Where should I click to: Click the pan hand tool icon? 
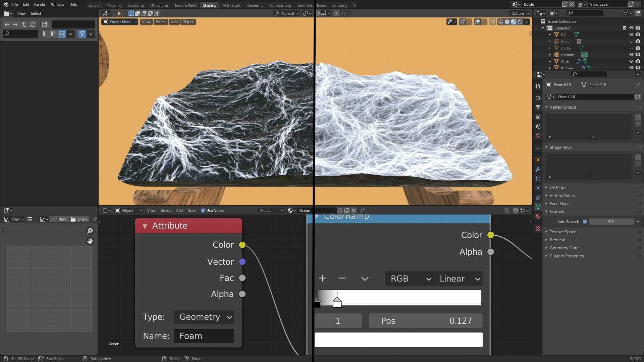(x=90, y=241)
